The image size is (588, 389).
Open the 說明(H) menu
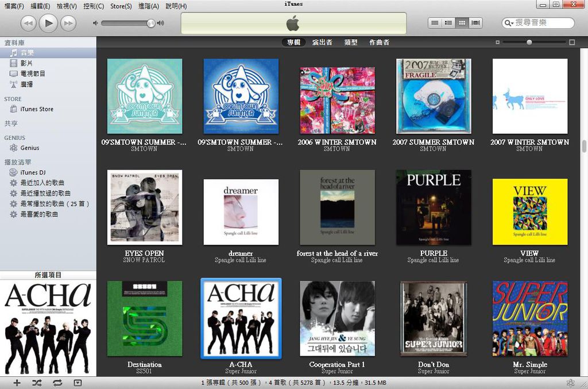coord(176,6)
